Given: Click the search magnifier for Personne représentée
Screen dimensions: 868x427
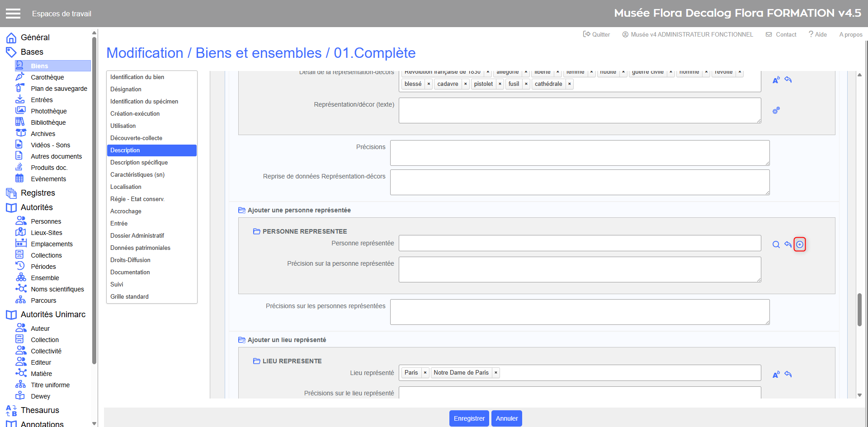Looking at the screenshot, I should click(776, 244).
